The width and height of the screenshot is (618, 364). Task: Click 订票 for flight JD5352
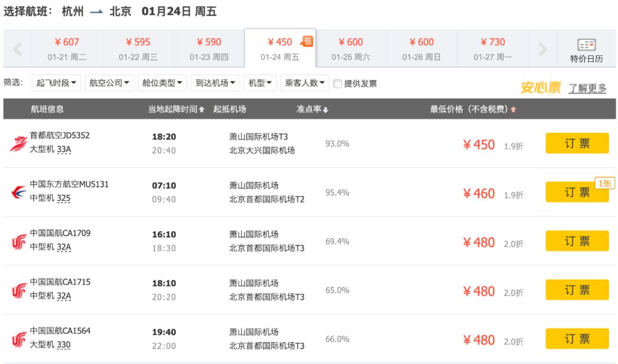[x=577, y=144]
